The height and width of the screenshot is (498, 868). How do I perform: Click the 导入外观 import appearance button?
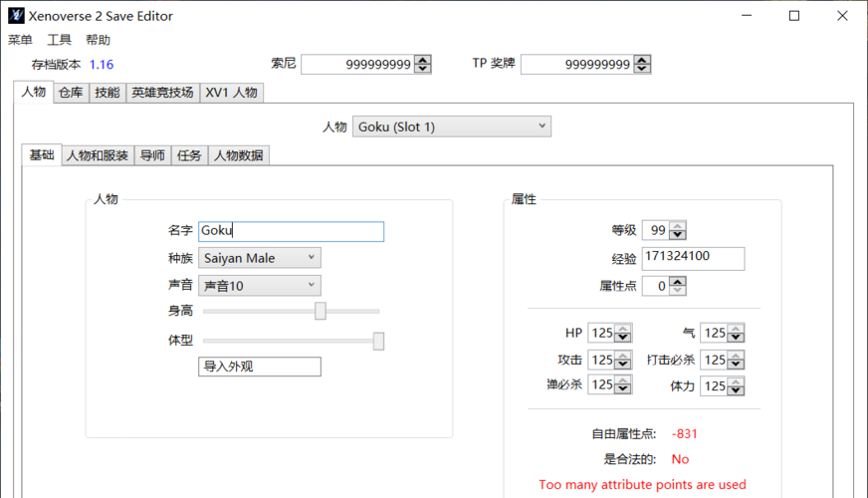[x=260, y=367]
